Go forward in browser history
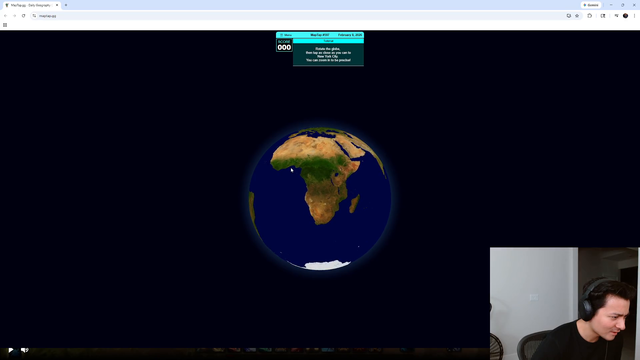 pyautogui.click(x=14, y=16)
